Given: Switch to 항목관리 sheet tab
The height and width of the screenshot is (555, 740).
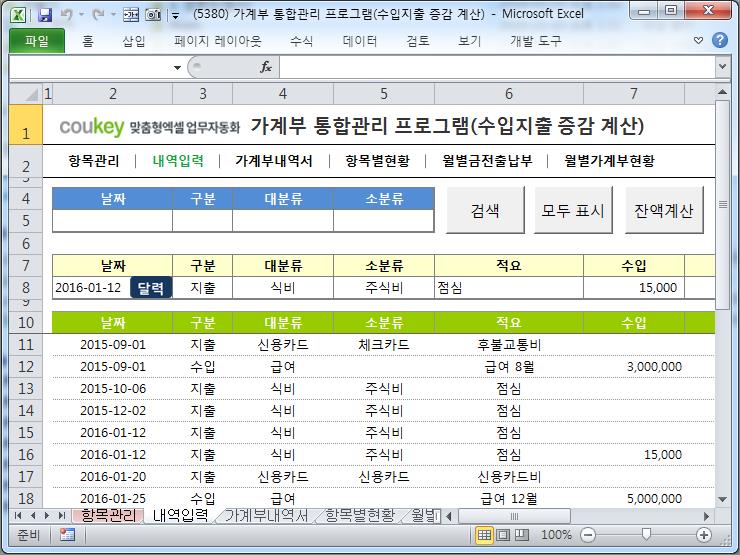Looking at the screenshot, I should (108, 515).
